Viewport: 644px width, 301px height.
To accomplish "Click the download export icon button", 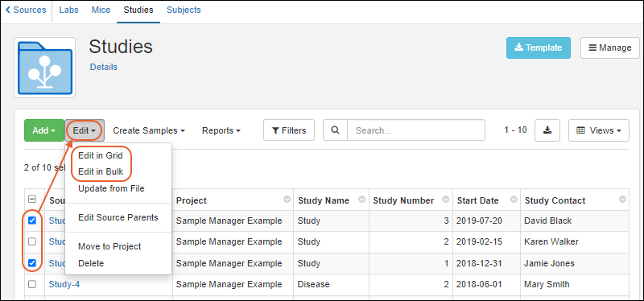I will tap(547, 130).
